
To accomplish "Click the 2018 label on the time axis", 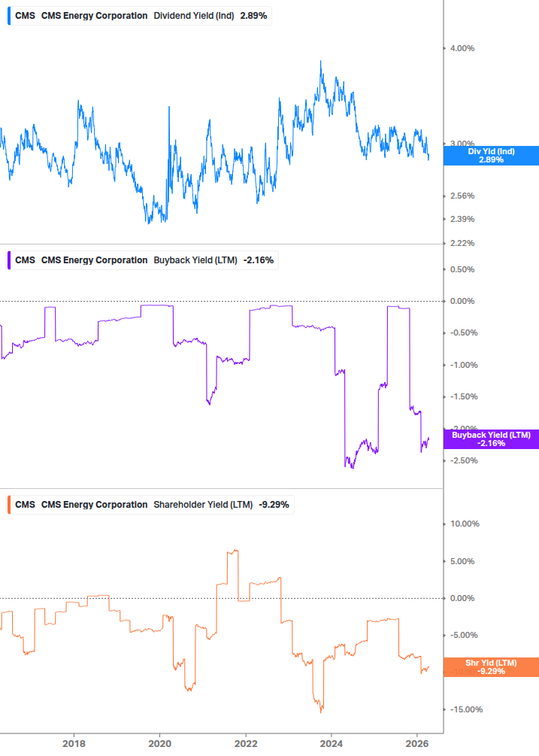I will [74, 744].
